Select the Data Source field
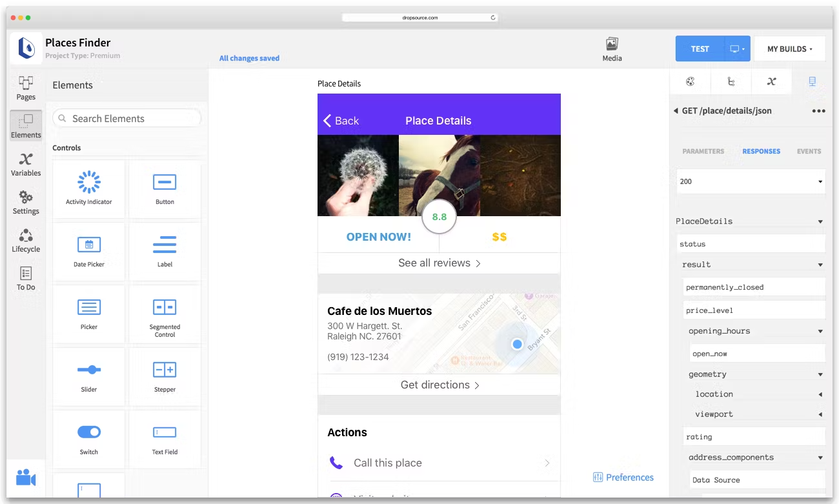The image size is (839, 504). (x=758, y=479)
